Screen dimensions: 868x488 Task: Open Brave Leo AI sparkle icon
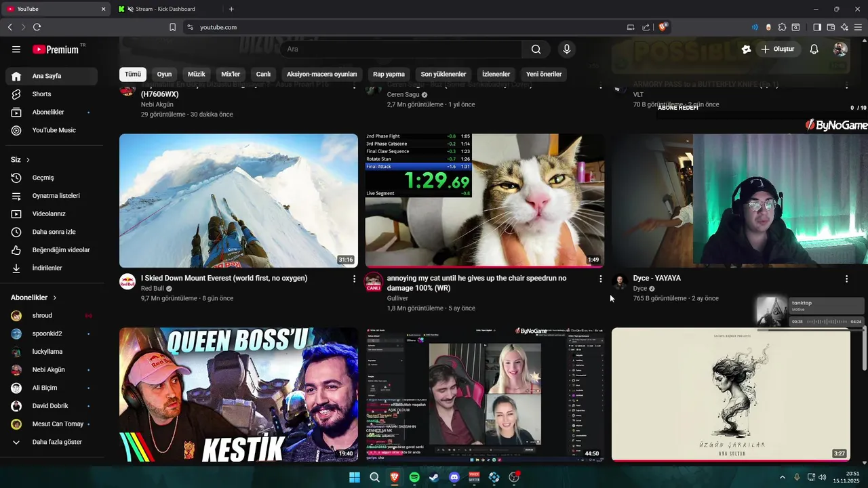[844, 27]
